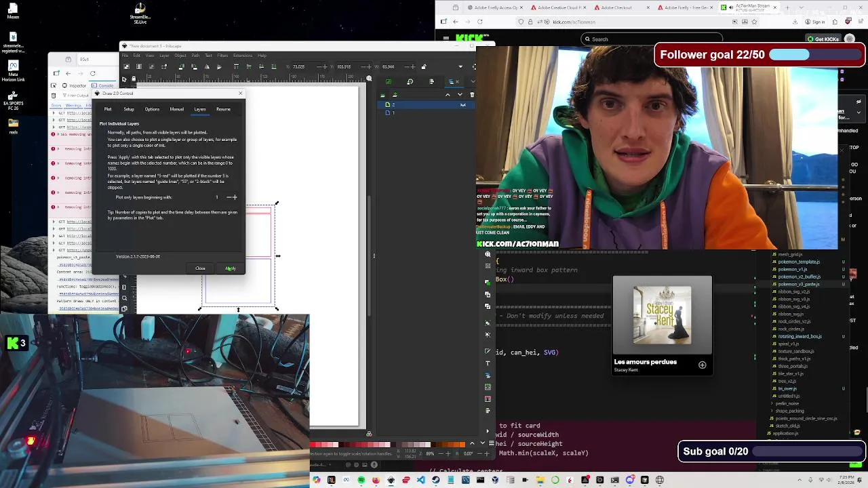
Task: Click the Inkscape zoom percentage field
Action: [430, 453]
